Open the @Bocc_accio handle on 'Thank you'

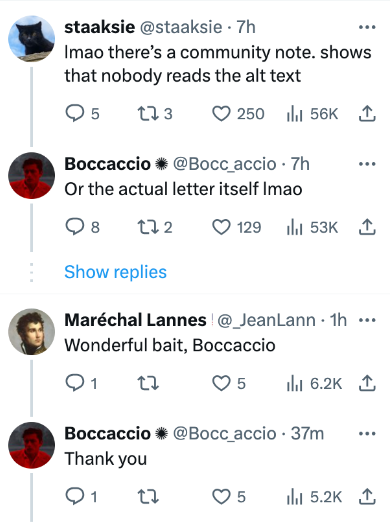[224, 433]
